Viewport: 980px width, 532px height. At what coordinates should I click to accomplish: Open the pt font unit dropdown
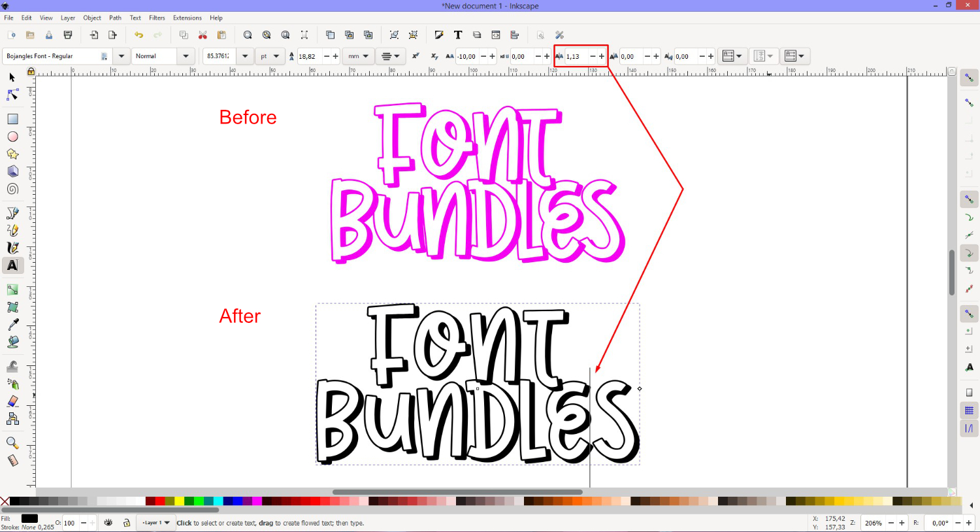tap(269, 56)
